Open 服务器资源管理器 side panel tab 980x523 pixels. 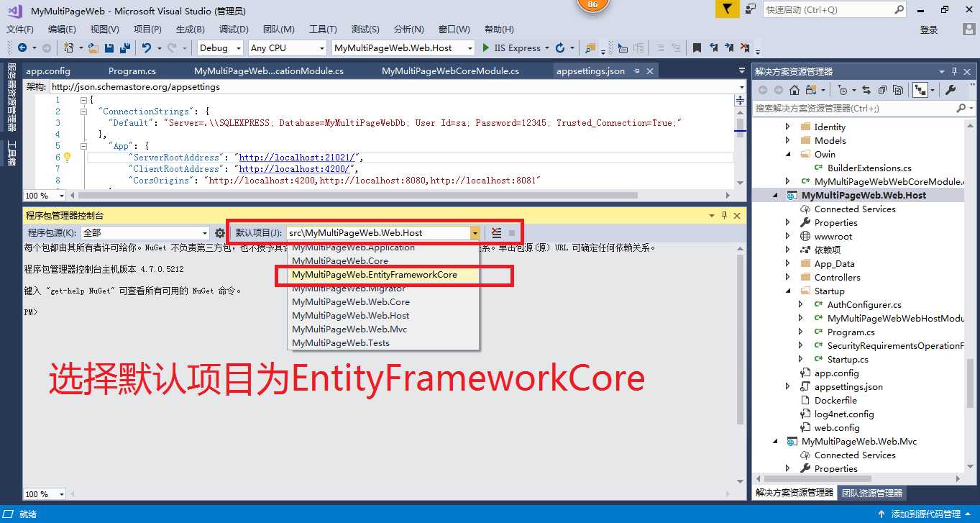[x=12, y=96]
